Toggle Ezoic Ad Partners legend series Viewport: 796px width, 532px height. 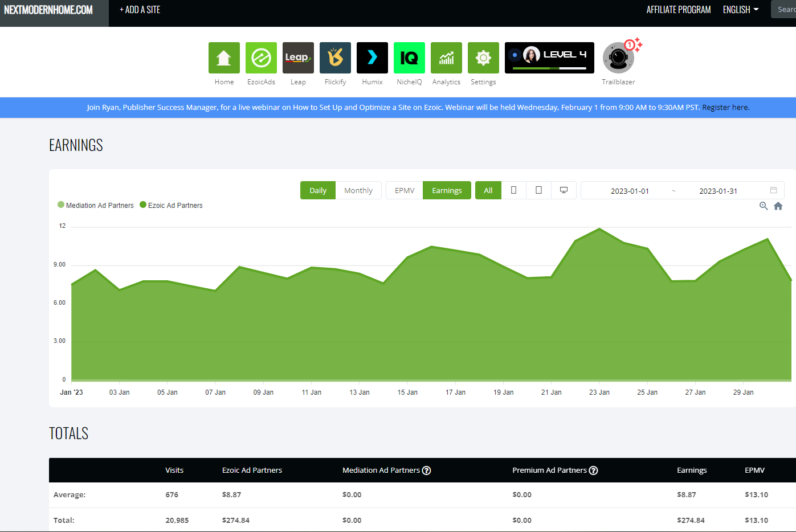click(x=171, y=205)
